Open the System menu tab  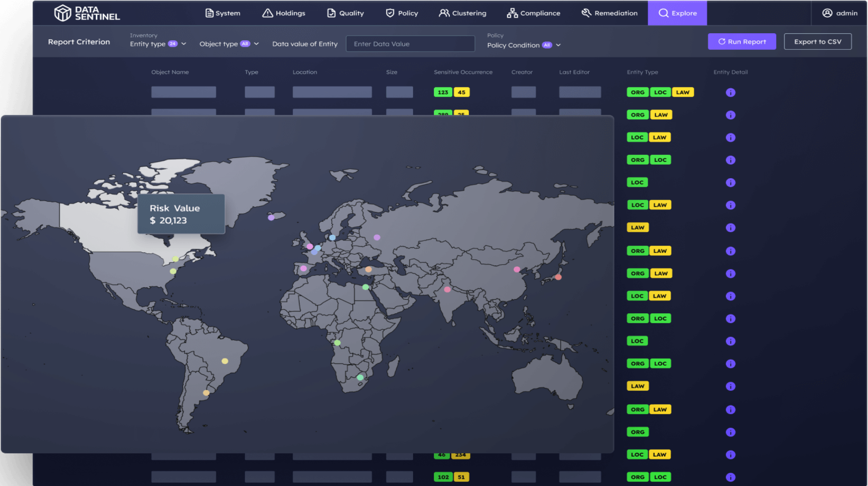223,13
